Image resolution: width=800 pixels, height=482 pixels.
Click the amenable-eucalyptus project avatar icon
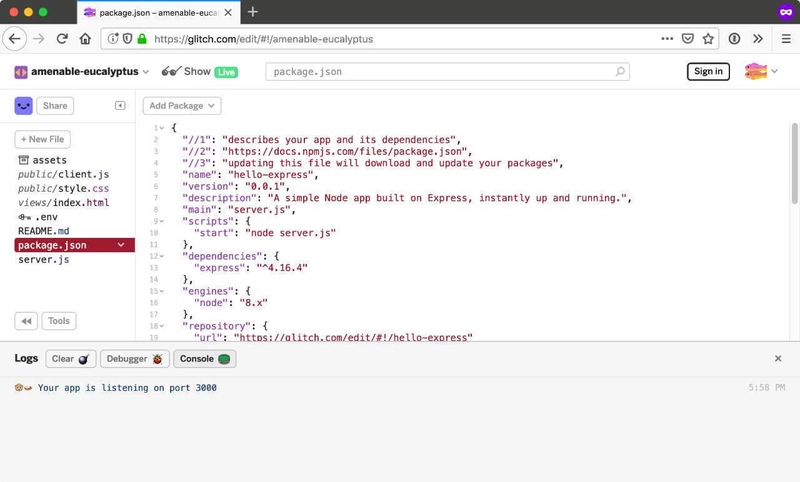coord(21,72)
